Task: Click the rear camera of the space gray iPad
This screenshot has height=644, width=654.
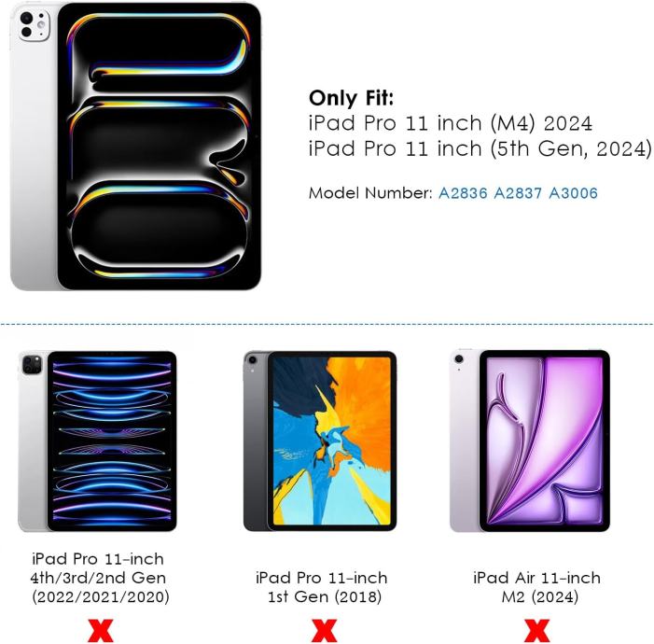Action: pos(252,359)
